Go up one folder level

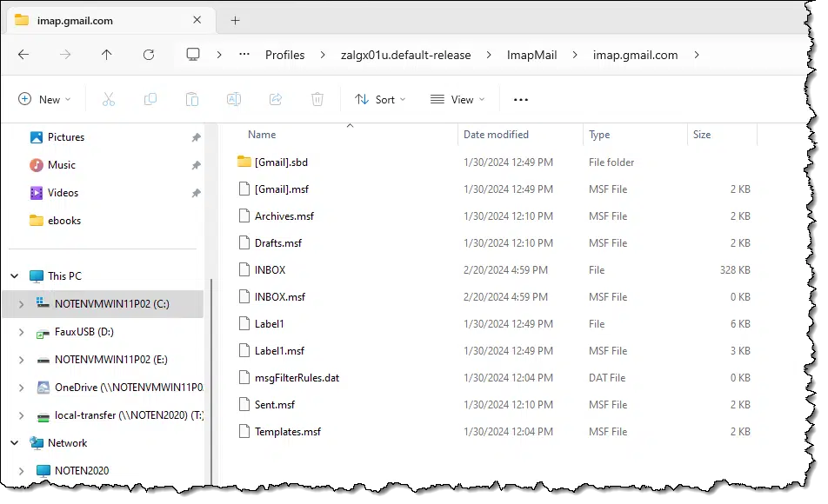(x=107, y=55)
